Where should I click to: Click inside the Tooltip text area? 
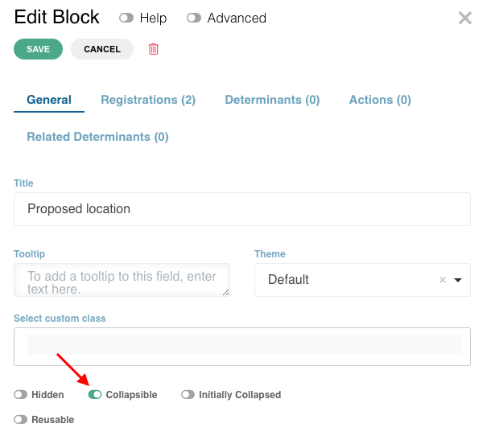[x=122, y=280]
